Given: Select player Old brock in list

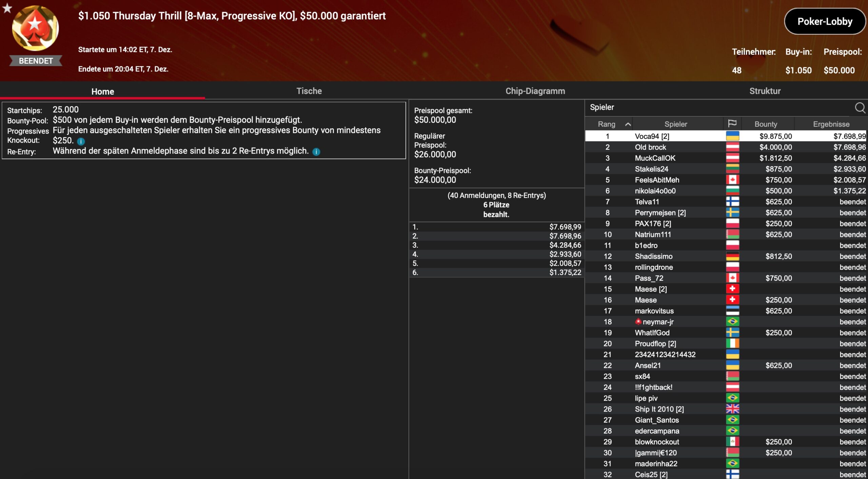Looking at the screenshot, I should coord(650,147).
